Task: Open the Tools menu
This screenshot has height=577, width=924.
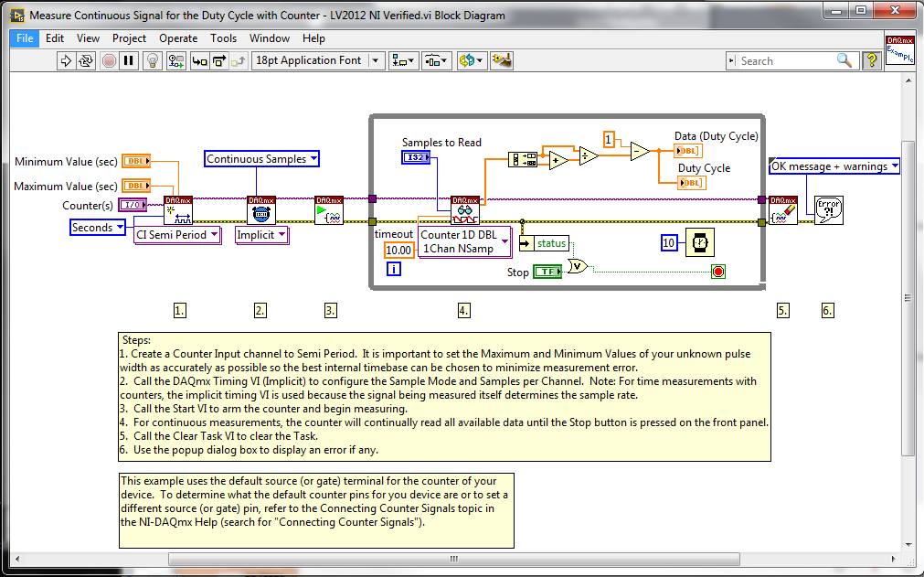Action: click(x=223, y=38)
